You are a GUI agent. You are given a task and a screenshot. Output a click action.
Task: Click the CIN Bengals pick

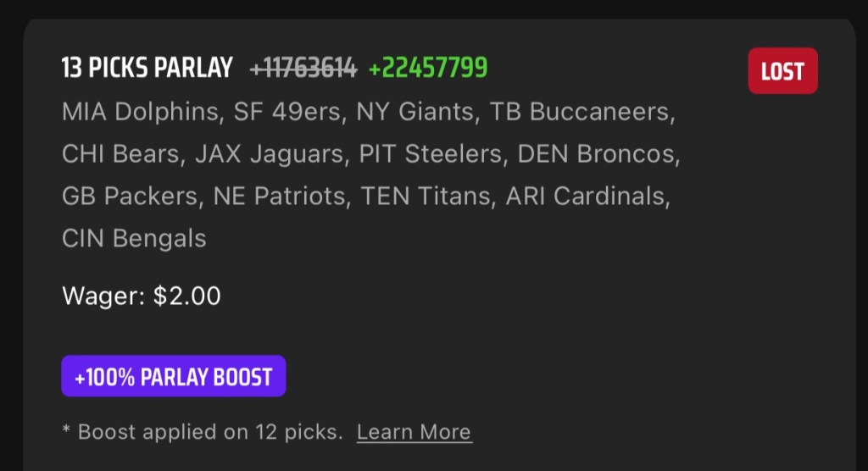tap(134, 239)
